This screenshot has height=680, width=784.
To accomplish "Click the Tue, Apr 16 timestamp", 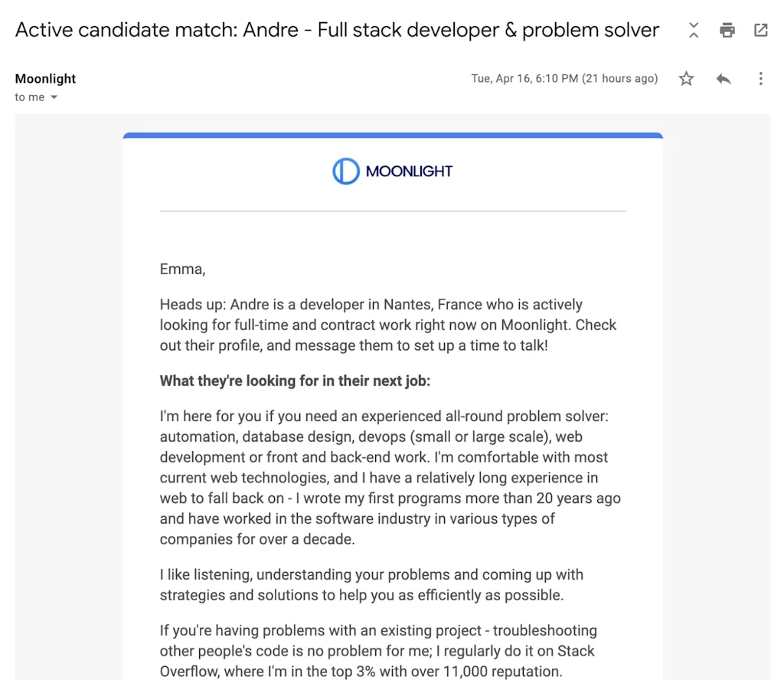I will coord(564,78).
